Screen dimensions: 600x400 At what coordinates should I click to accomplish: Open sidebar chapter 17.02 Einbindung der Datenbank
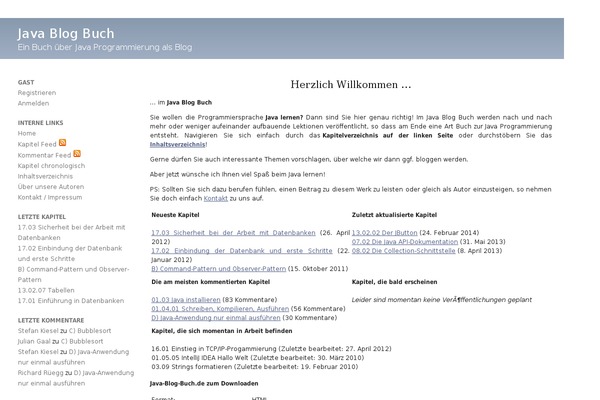70,253
